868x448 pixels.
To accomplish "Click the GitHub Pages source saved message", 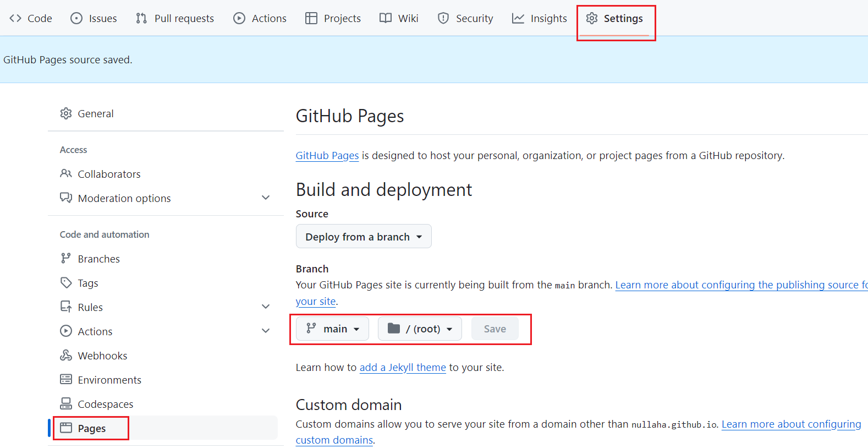I will coord(68,59).
